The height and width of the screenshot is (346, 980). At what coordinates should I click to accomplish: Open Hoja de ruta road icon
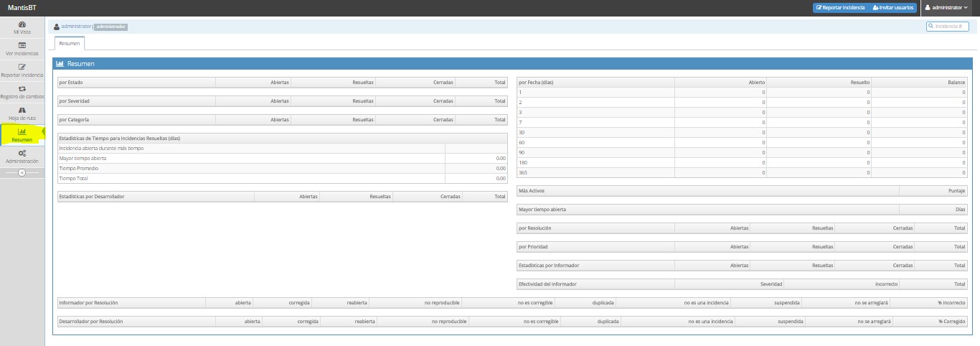click(22, 111)
